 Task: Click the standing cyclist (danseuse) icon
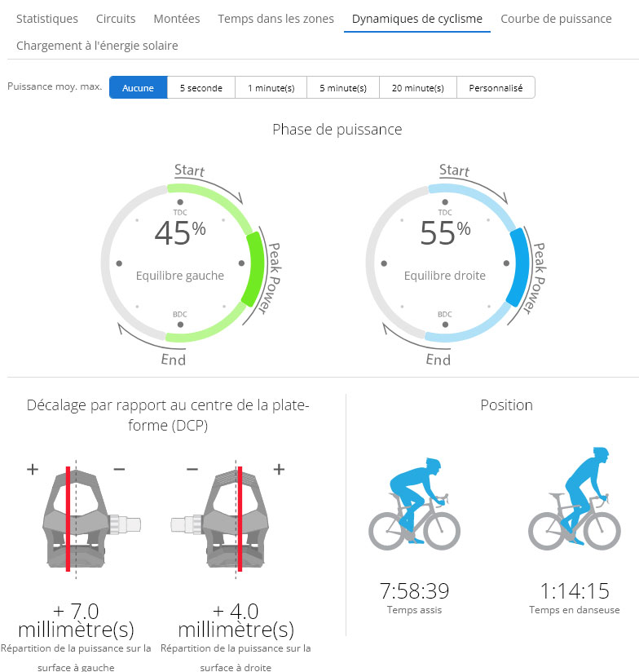575,499
